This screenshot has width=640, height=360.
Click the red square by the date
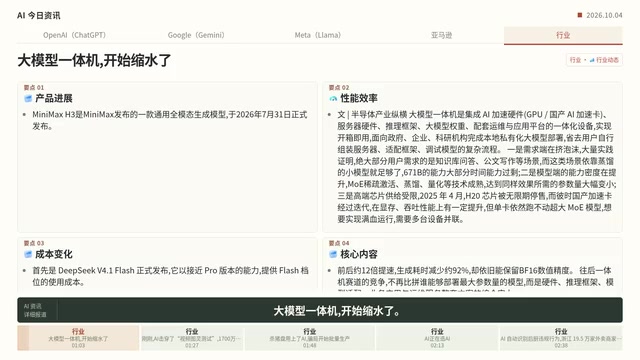point(580,15)
